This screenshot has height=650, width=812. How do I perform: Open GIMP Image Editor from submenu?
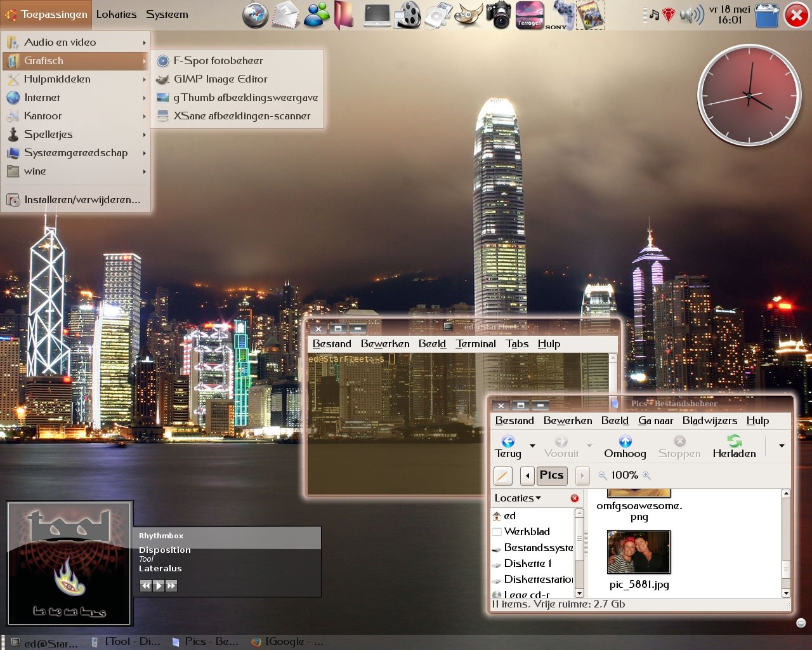tap(237, 79)
